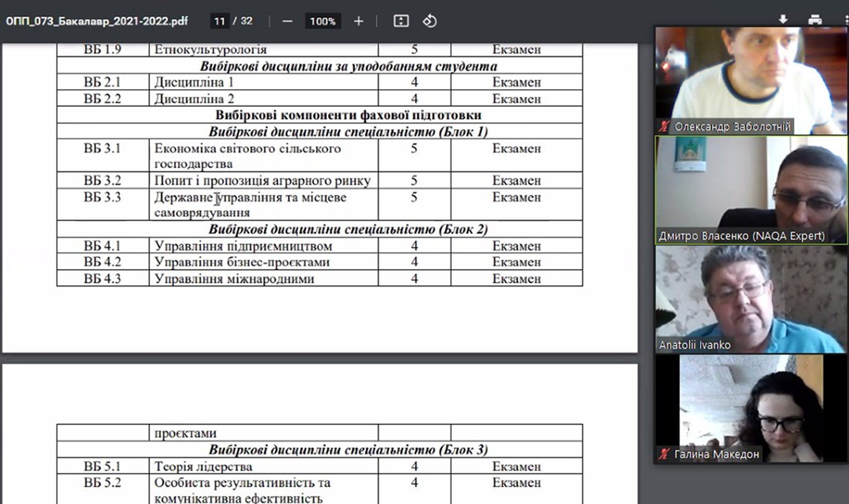The width and height of the screenshot is (849, 504).
Task: Click the name label Anatolii Ivanko
Action: (695, 345)
